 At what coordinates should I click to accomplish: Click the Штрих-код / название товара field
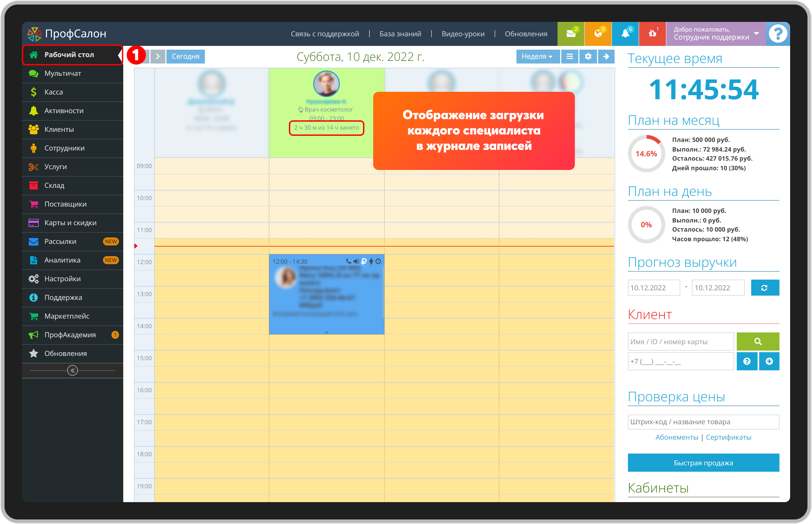click(703, 422)
